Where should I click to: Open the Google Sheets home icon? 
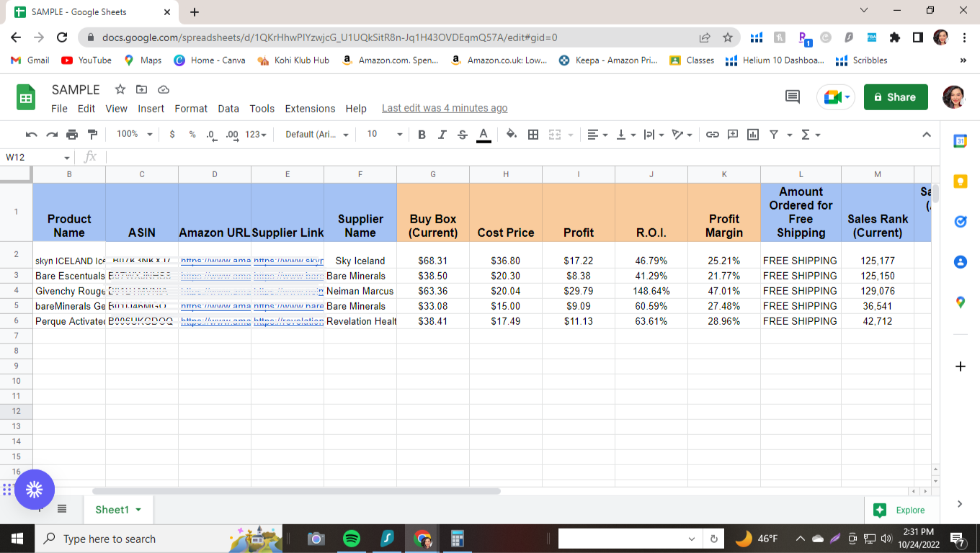[x=26, y=98]
